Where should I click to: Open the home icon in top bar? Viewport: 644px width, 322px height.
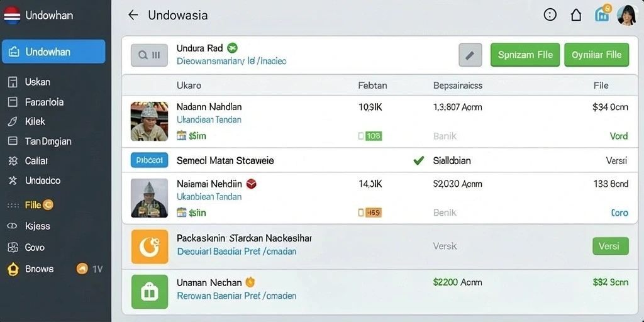click(x=576, y=15)
